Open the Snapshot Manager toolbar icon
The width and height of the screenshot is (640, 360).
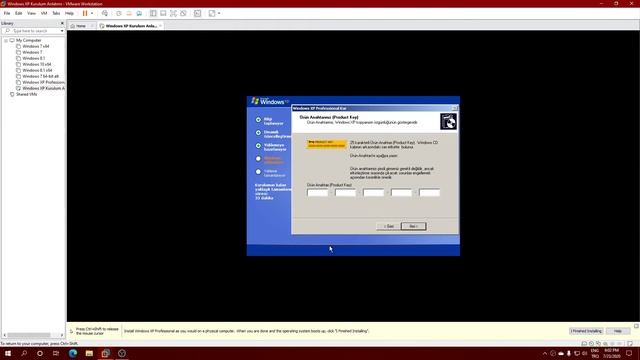pyautogui.click(x=139, y=13)
